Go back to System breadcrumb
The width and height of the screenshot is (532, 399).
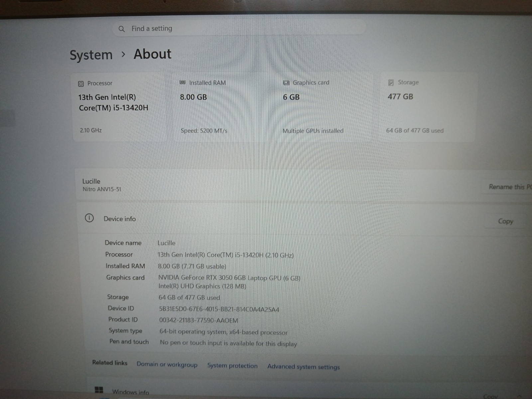point(91,55)
